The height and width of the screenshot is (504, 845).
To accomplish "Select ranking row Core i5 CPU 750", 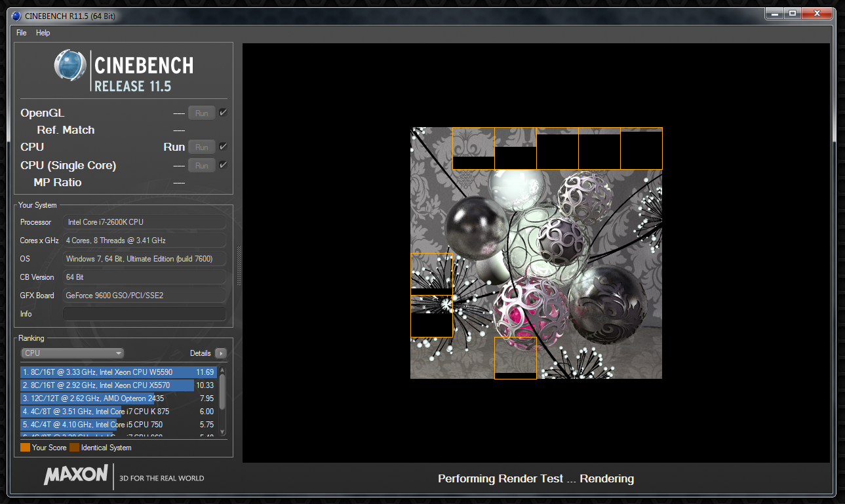I will click(x=118, y=425).
